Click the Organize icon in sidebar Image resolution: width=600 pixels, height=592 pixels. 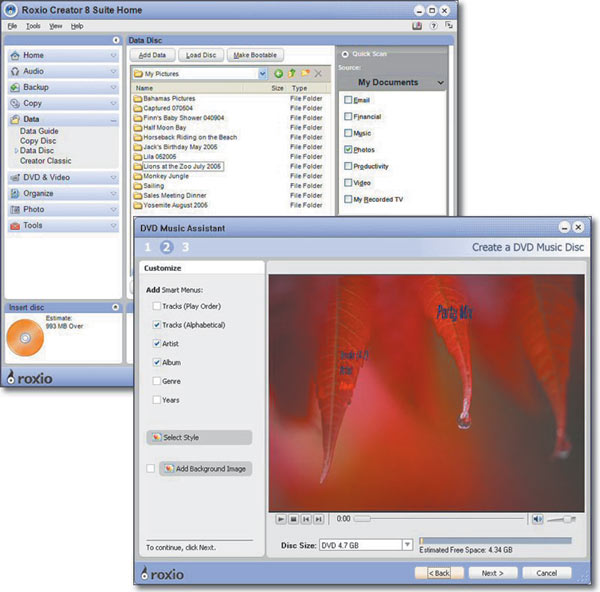(15, 194)
